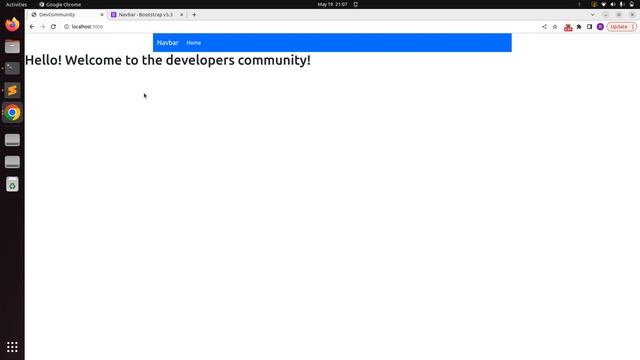The height and width of the screenshot is (360, 640).
Task: Switch to the DevCommunity tab
Action: (x=67, y=15)
